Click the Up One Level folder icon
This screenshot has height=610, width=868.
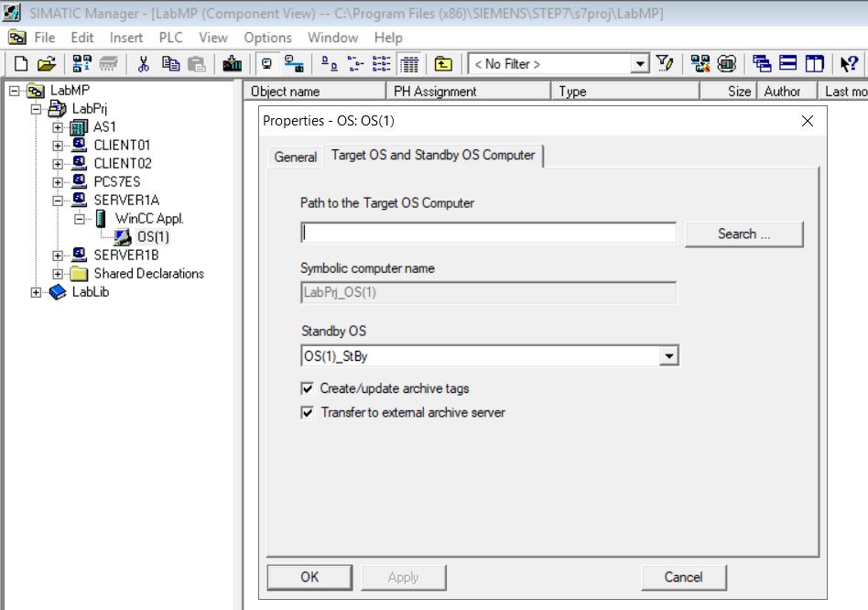point(443,64)
